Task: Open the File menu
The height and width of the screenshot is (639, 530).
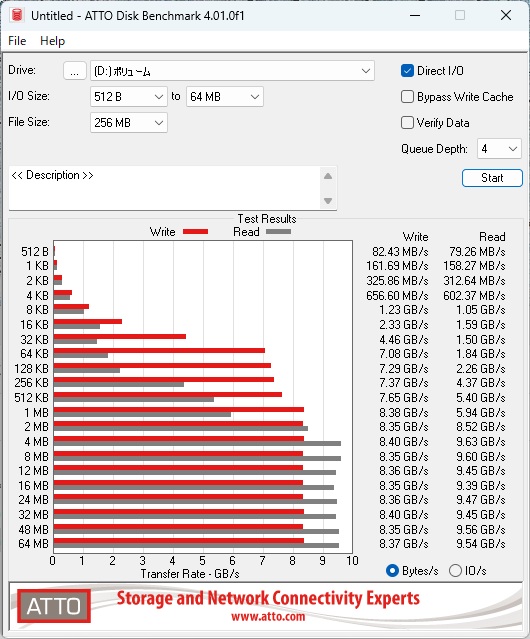Action: point(17,41)
